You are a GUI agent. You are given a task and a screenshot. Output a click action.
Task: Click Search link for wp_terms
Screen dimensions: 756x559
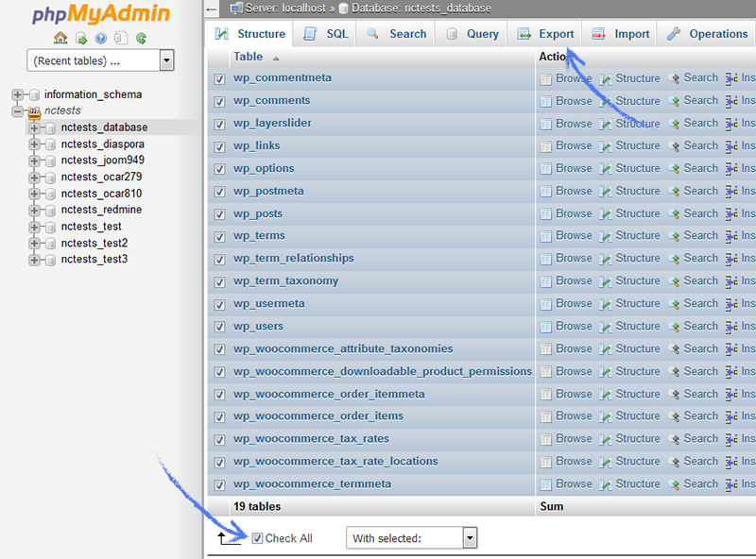pos(700,236)
